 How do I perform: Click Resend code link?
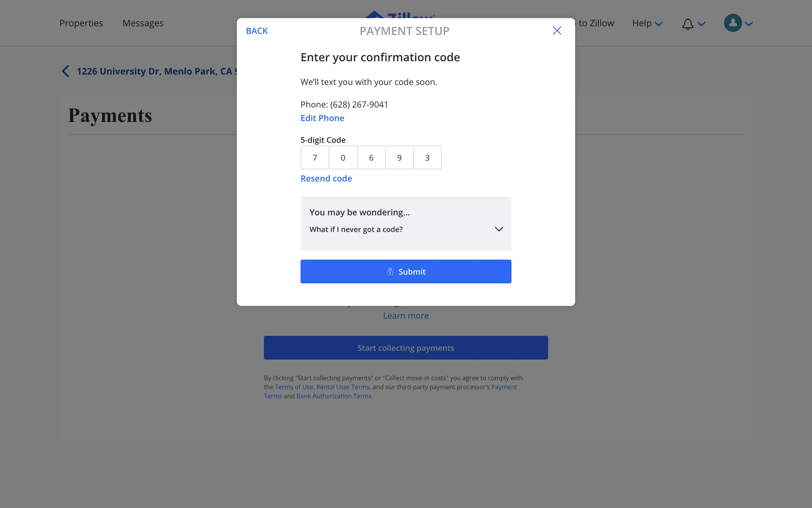326,179
